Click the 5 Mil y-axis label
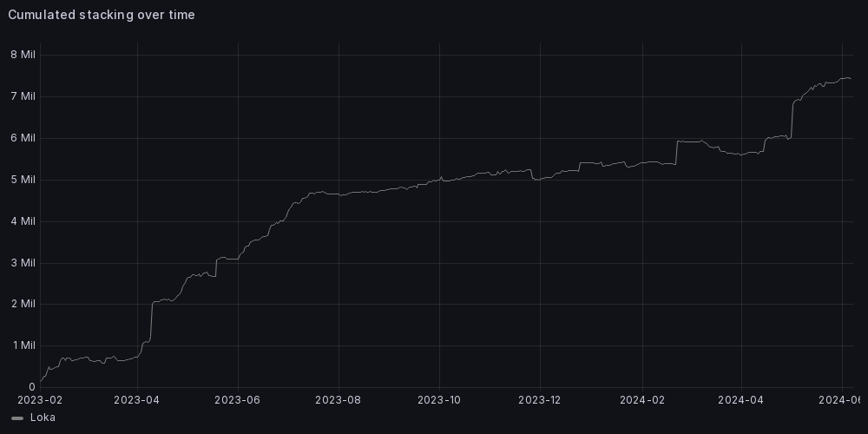Viewport: 868px width, 434px height. 23,180
